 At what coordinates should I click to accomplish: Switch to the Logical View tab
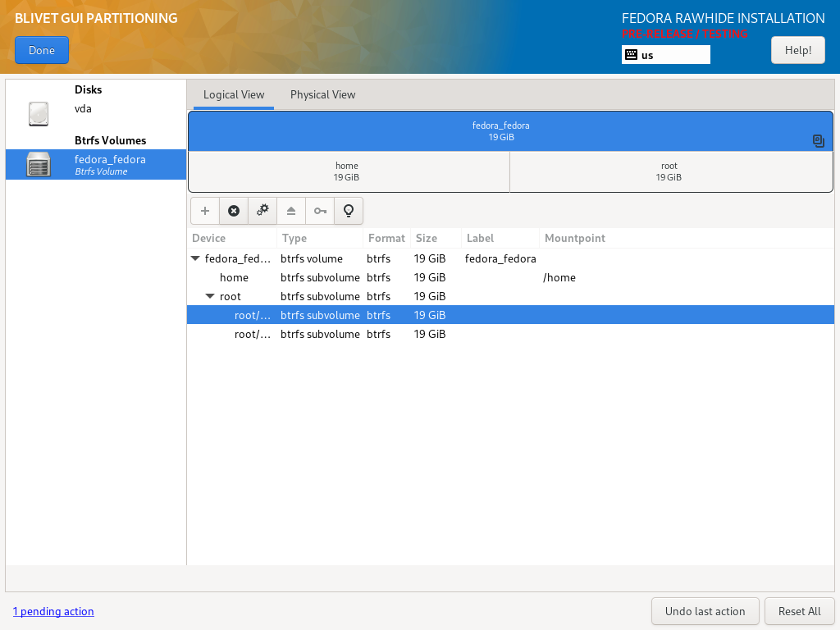pos(234,95)
